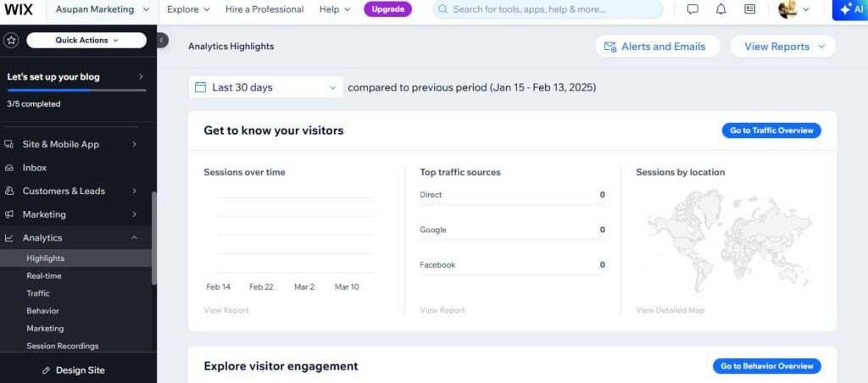This screenshot has height=383, width=868.
Task: Open the Last 30 days date range dropdown
Action: coord(265,87)
